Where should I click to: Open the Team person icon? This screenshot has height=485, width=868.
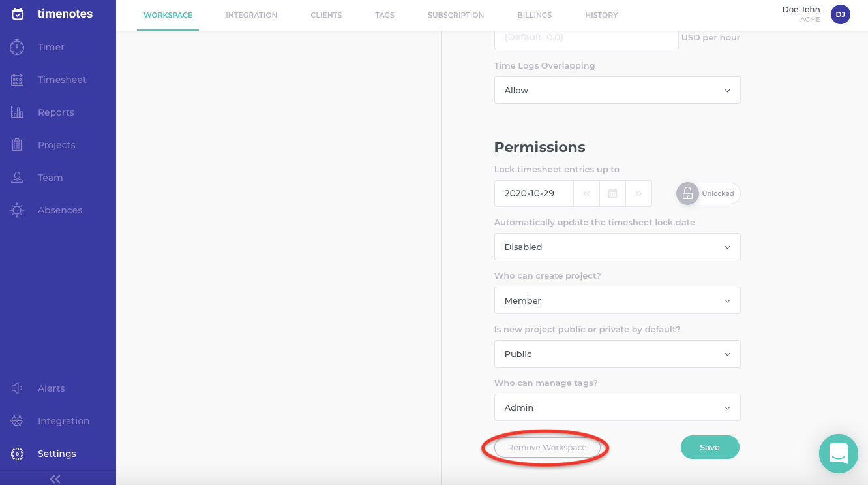pos(17,178)
